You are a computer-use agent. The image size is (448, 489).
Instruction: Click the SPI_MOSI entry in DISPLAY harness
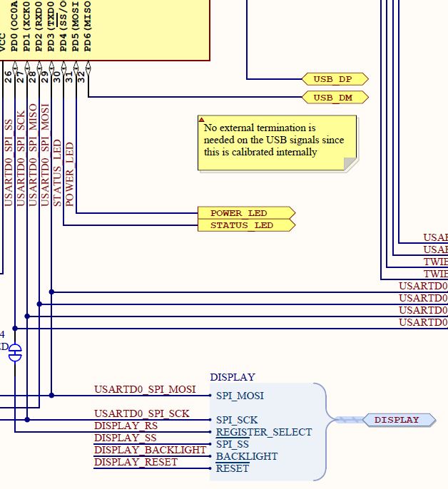(x=240, y=396)
